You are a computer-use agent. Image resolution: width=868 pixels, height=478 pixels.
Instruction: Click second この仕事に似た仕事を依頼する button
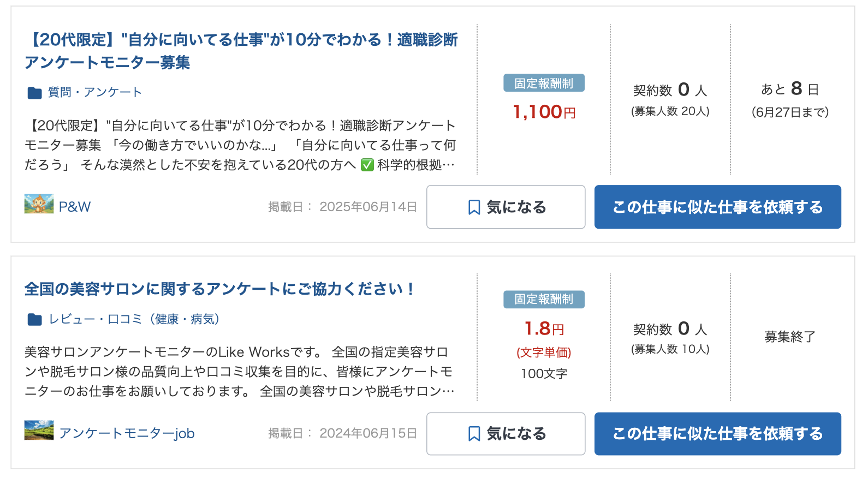pyautogui.click(x=717, y=434)
